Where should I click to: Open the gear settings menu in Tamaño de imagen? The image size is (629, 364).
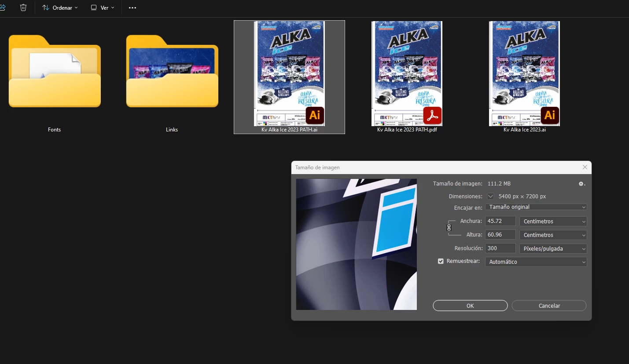tap(582, 184)
